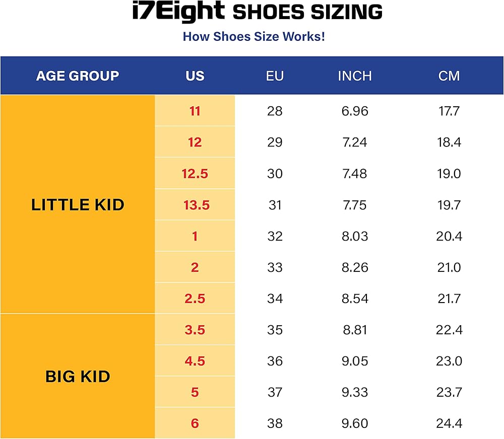
Task: Select US size 6 cell
Action: (195, 423)
